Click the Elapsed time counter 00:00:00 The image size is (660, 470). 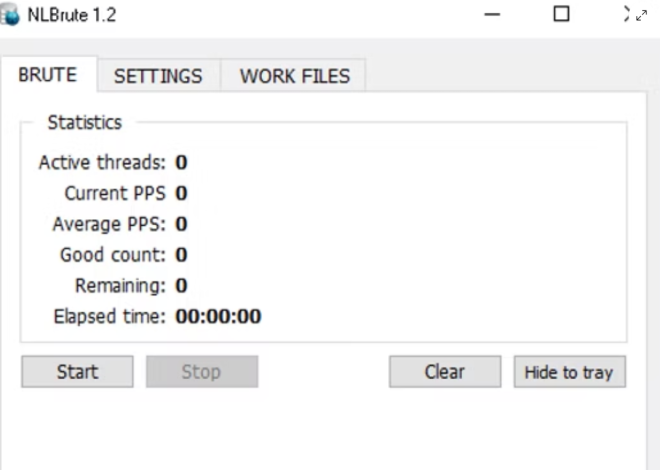tap(218, 317)
